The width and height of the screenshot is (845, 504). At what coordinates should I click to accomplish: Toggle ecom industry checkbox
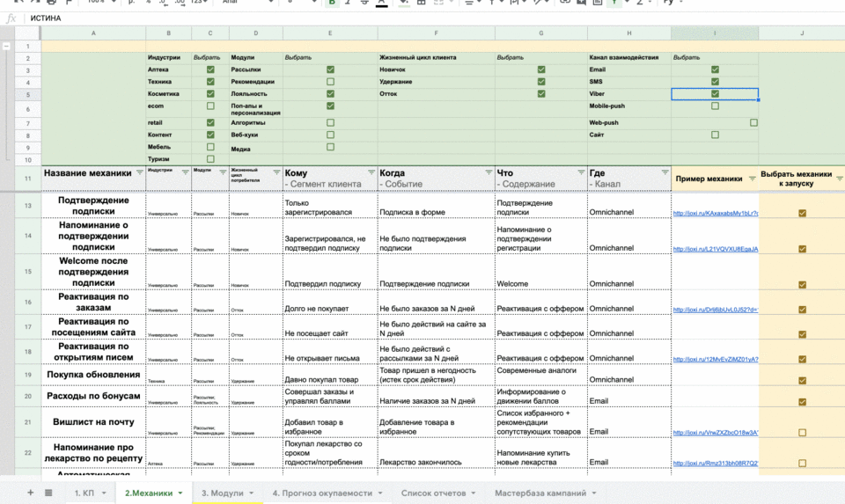point(210,106)
